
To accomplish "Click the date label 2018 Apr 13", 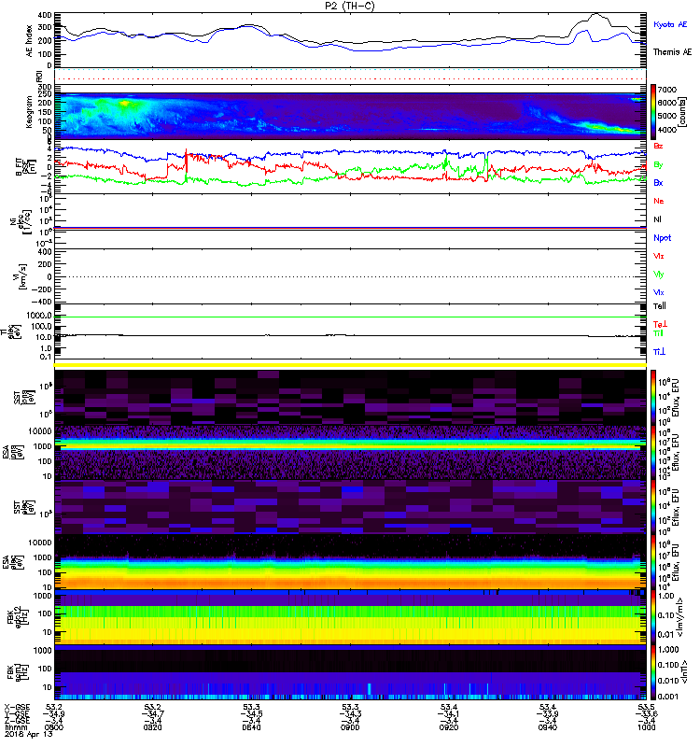I will click(28, 735).
